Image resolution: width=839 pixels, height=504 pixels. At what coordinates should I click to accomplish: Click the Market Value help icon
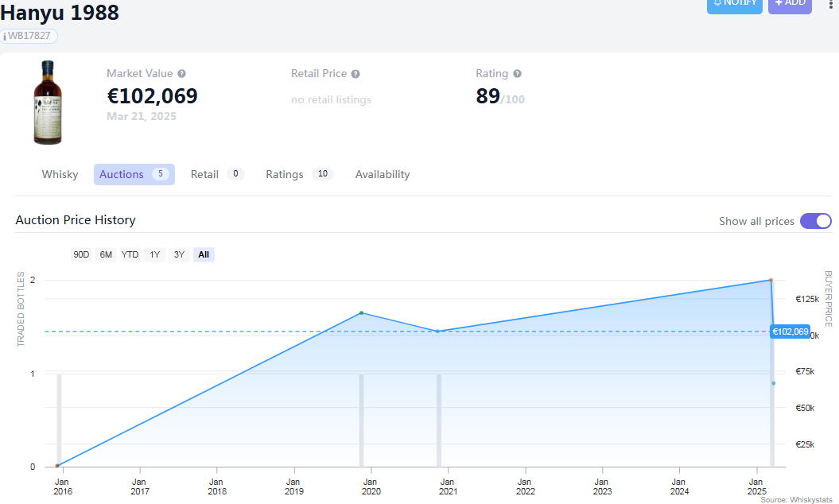coord(181,74)
